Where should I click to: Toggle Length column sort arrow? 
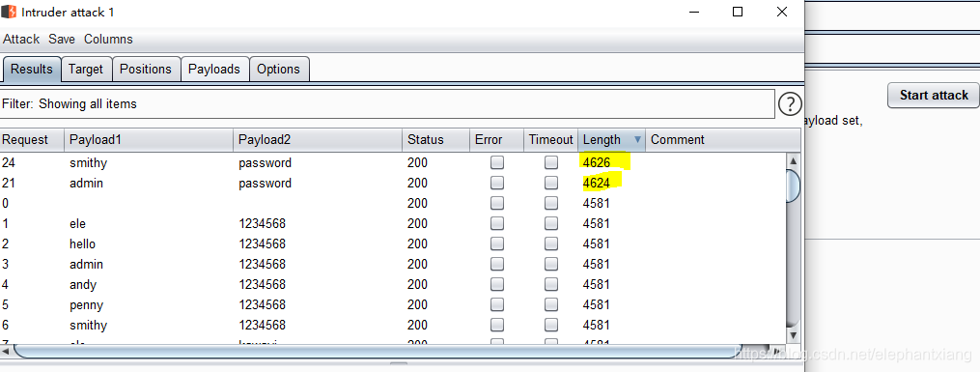637,139
